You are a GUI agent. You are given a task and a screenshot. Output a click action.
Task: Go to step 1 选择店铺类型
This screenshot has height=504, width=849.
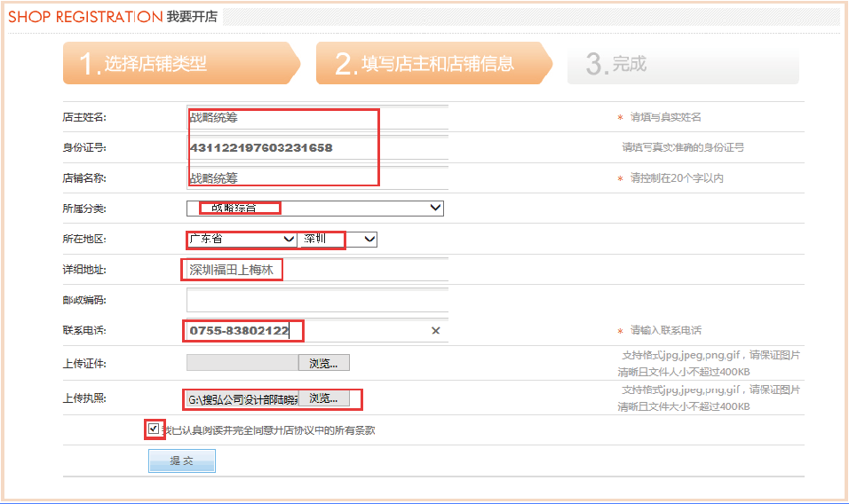pos(178,64)
